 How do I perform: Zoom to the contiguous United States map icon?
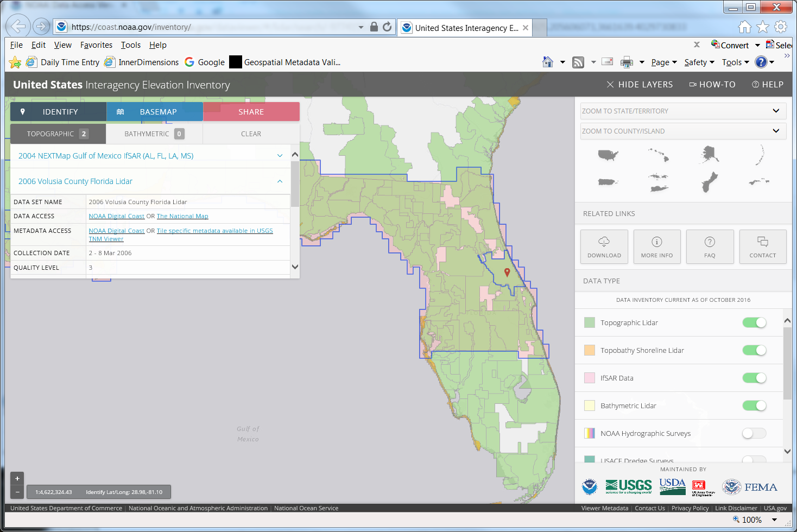(608, 155)
